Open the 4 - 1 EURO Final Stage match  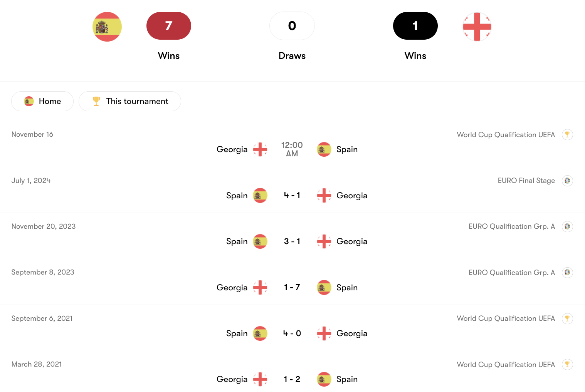click(x=292, y=195)
